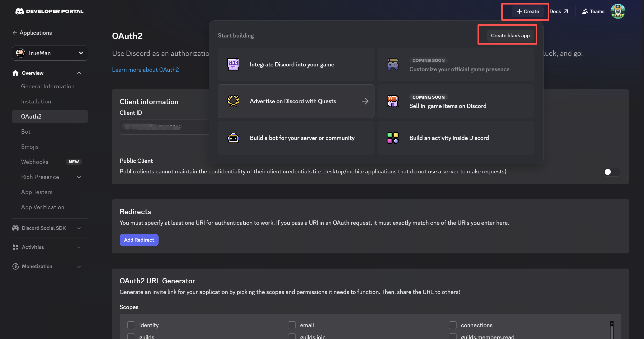644x339 pixels.
Task: Click the Quests laurel wreath icon
Action: [x=233, y=101]
